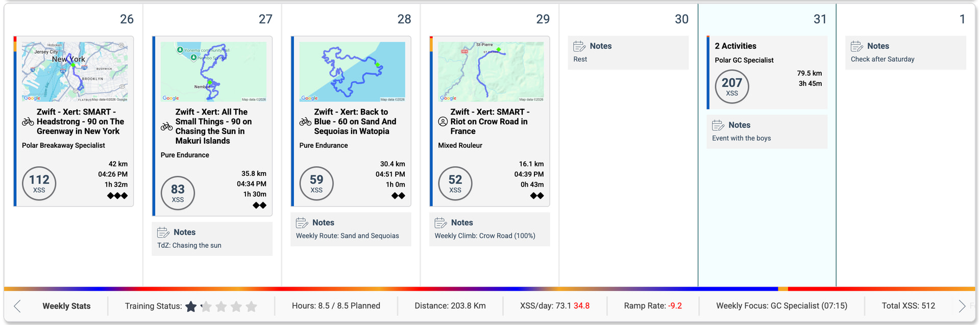Open the New York route map thumbnail
The width and height of the screenshot is (980, 325).
point(75,72)
